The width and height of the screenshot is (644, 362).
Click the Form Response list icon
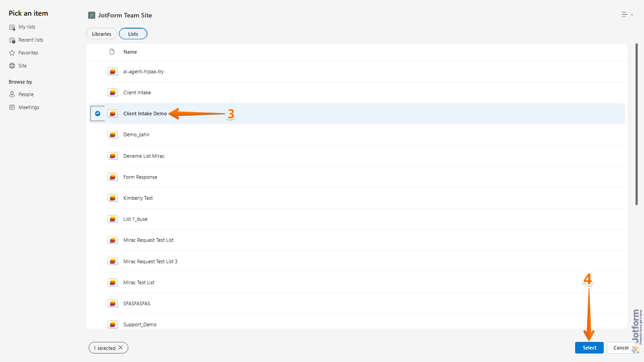pyautogui.click(x=113, y=177)
